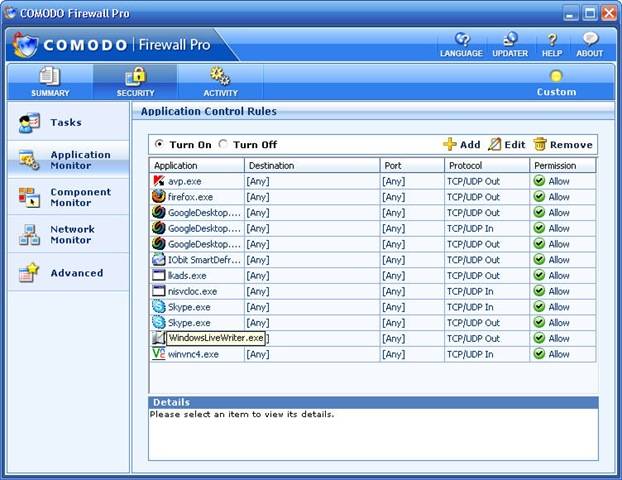Open Advanced section in sidebar
This screenshot has width=622, height=480.
pyautogui.click(x=68, y=273)
